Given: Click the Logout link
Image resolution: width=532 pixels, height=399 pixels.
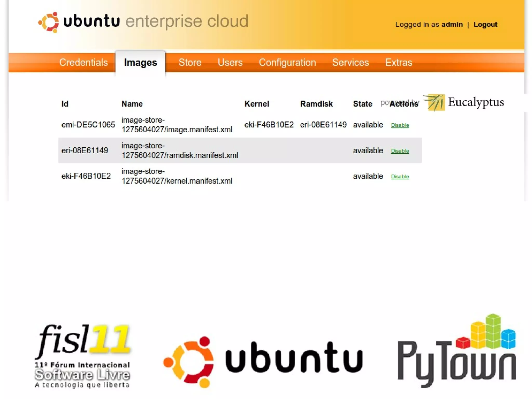Looking at the screenshot, I should point(485,24).
